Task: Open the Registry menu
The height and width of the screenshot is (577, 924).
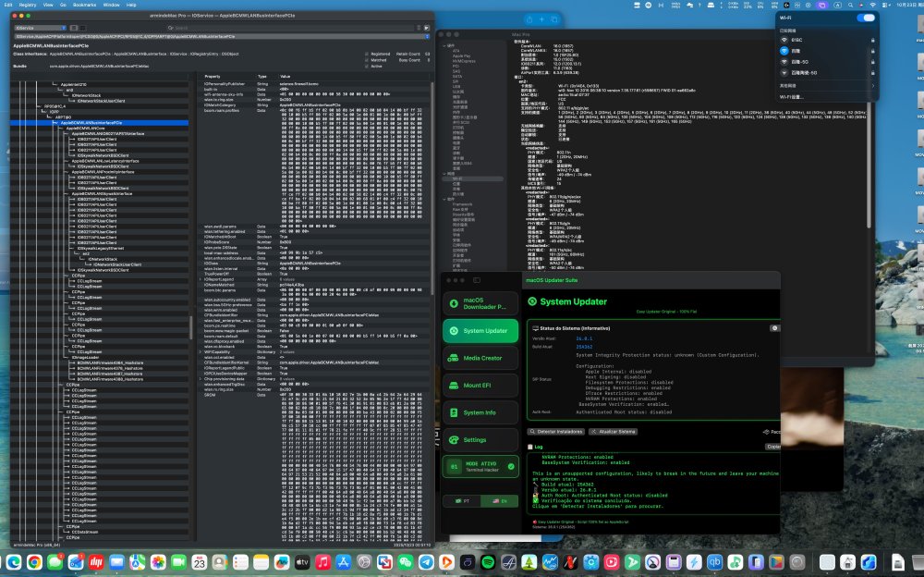Action: point(27,5)
